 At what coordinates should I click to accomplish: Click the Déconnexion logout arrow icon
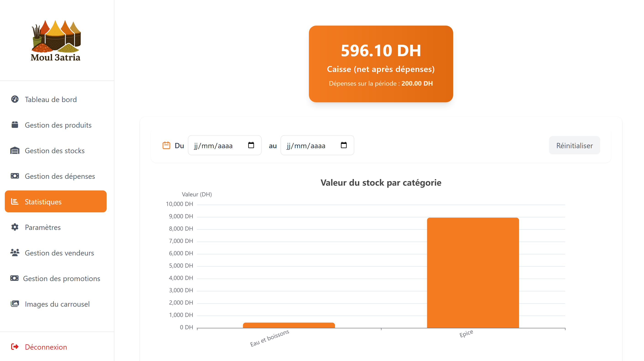pyautogui.click(x=15, y=347)
